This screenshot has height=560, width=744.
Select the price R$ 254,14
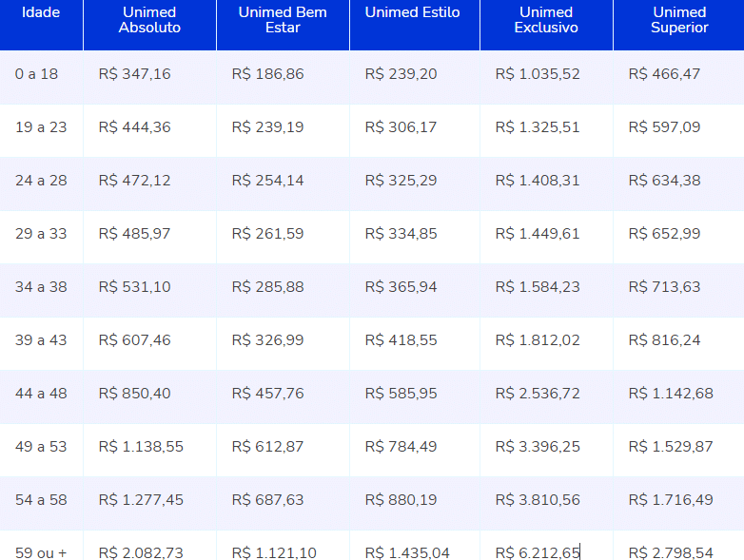point(268,181)
